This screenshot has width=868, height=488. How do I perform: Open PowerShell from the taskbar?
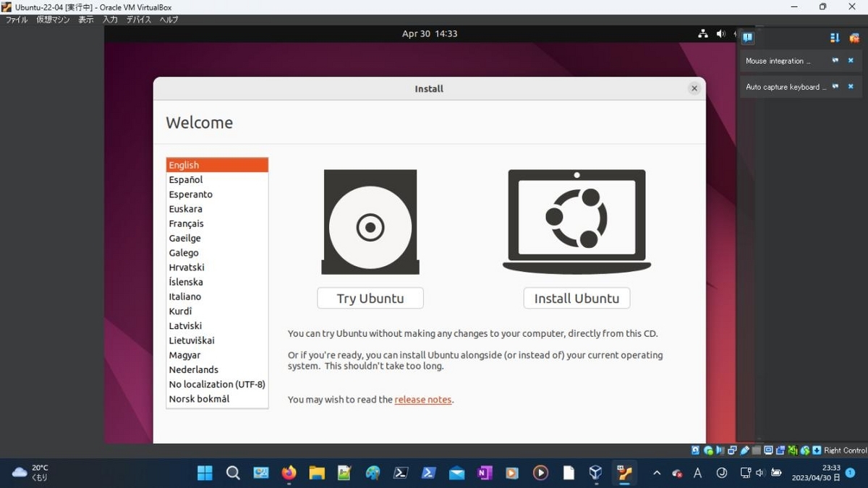(428, 473)
